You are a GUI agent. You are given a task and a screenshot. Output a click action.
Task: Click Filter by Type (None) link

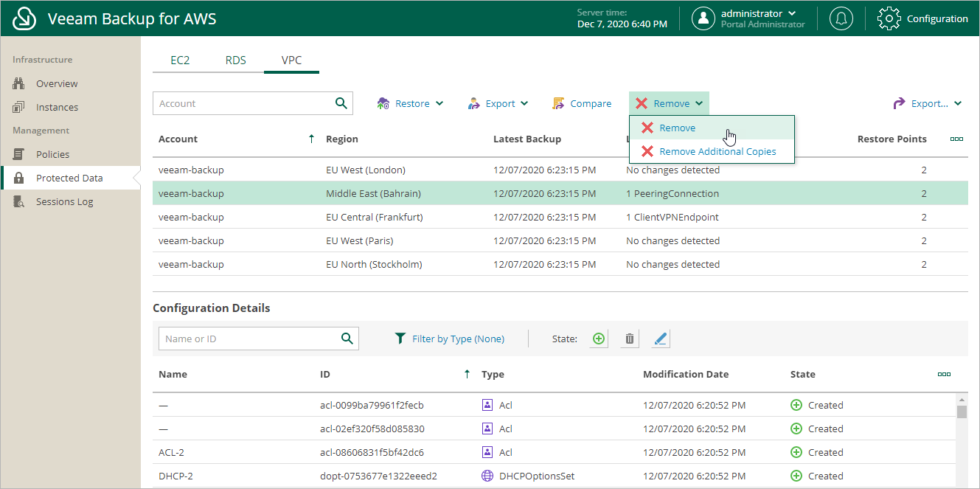pyautogui.click(x=458, y=339)
